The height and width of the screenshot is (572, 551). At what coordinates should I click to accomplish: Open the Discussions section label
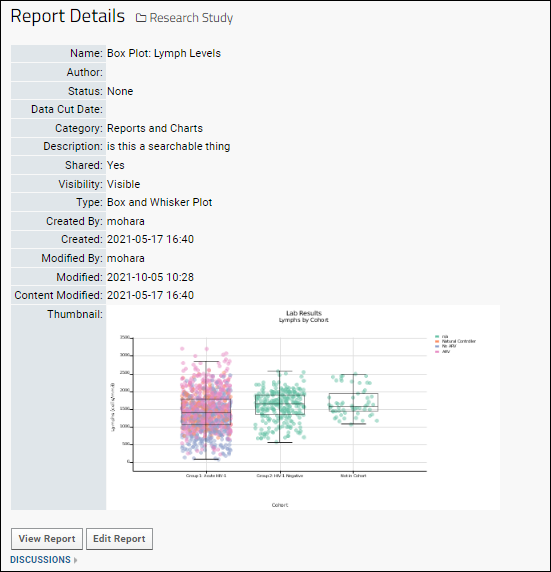click(x=40, y=560)
